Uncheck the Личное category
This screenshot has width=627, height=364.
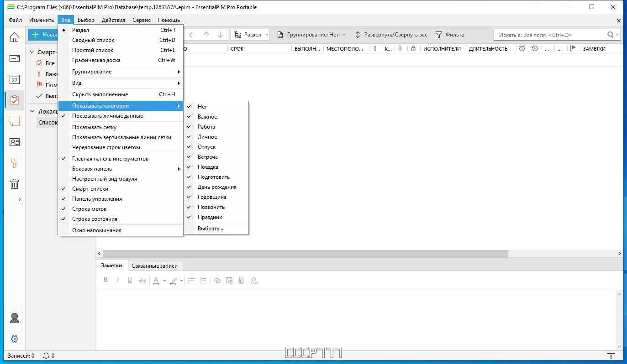coord(216,137)
